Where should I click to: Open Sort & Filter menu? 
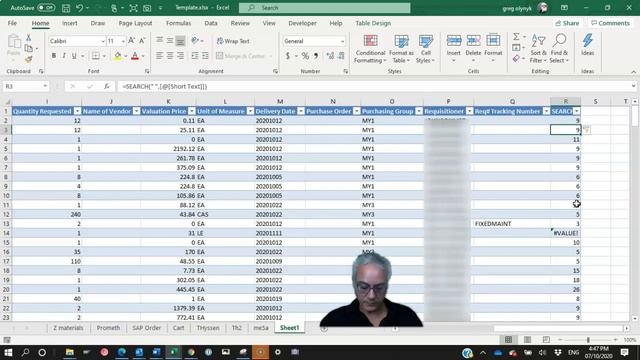coord(538,49)
